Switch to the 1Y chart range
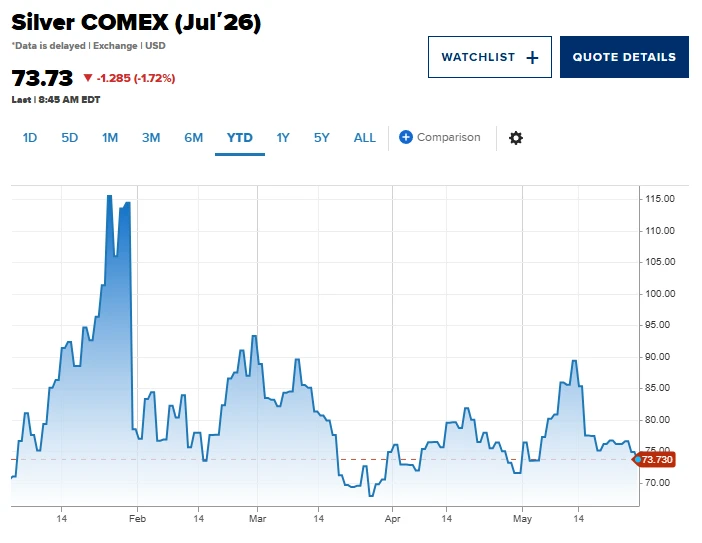Viewport: 702px width, 543px height. tap(283, 137)
